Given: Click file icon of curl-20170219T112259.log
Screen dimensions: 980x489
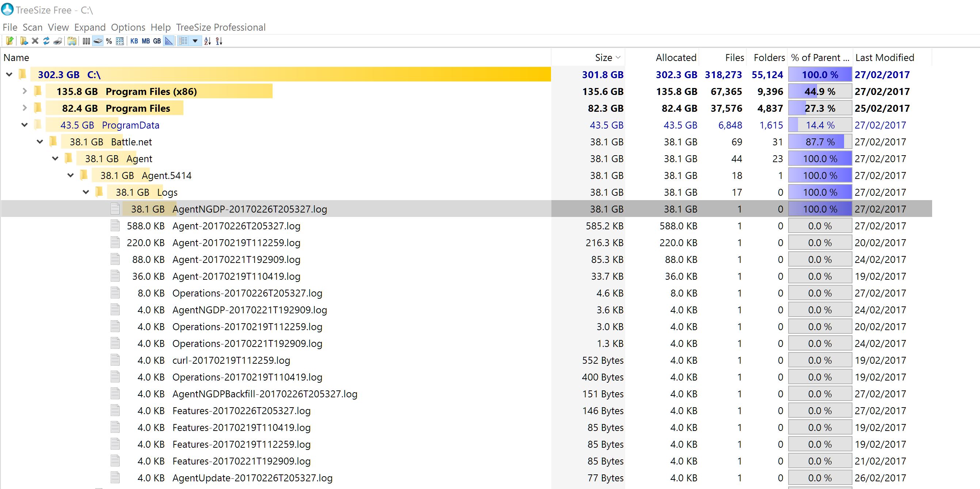Looking at the screenshot, I should (x=115, y=360).
